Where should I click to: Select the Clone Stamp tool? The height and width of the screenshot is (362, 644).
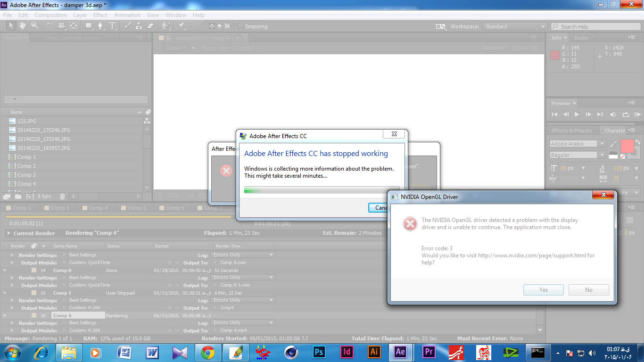pyautogui.click(x=139, y=26)
